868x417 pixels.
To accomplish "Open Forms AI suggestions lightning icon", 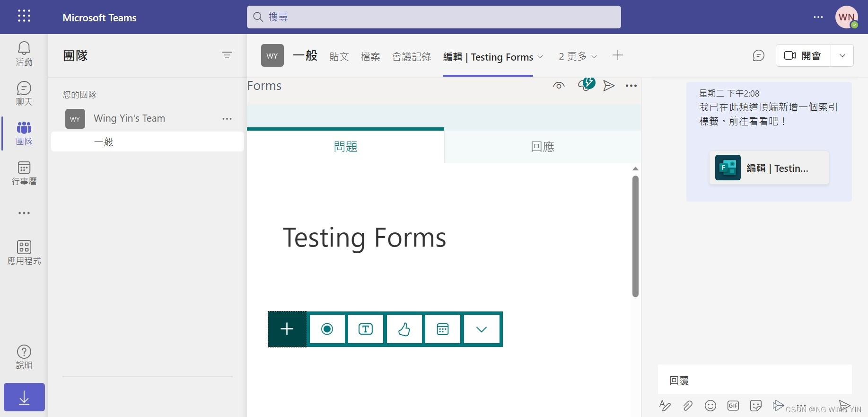I will tap(586, 84).
